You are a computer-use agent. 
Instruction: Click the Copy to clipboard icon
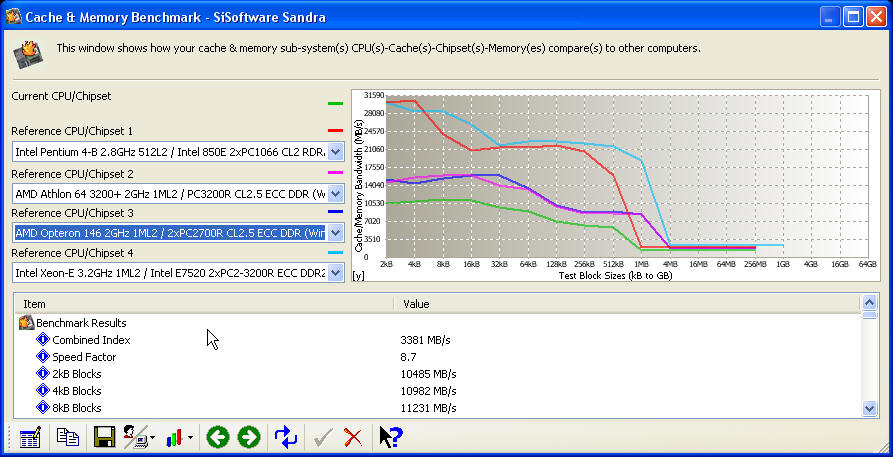coord(68,437)
